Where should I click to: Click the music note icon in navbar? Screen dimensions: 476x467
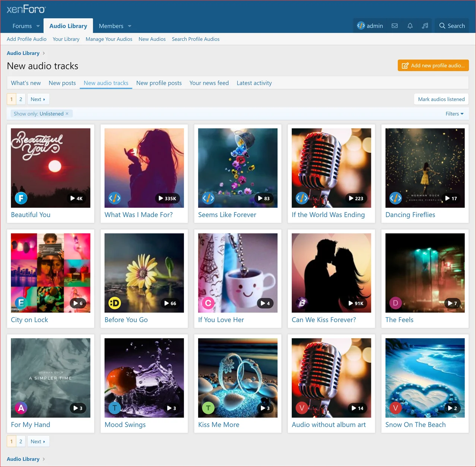tap(425, 26)
